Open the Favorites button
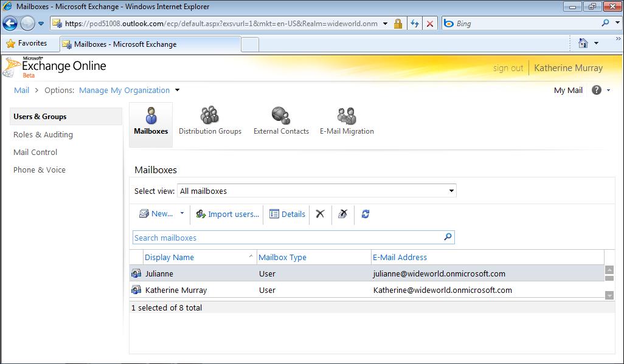 click(x=27, y=43)
